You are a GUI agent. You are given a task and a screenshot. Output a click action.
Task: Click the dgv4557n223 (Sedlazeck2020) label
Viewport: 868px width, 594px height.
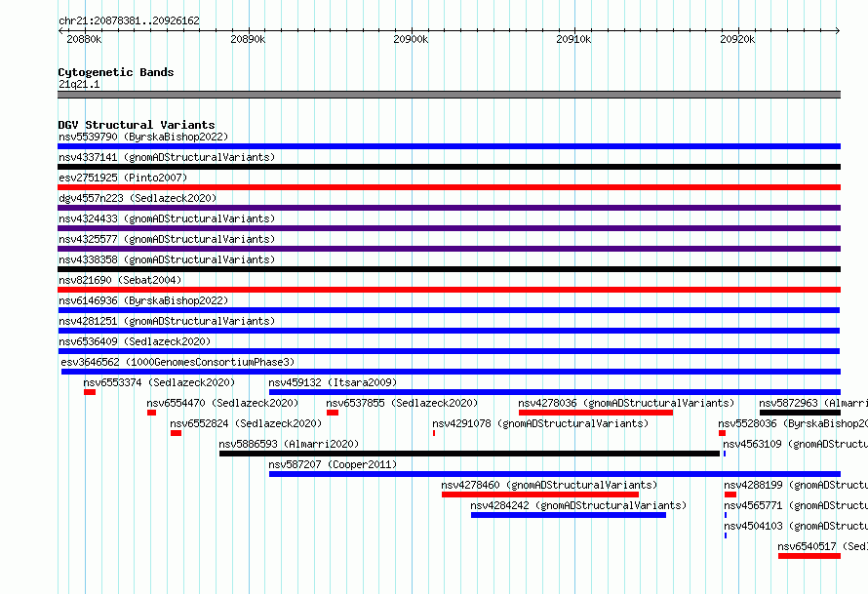coord(138,198)
